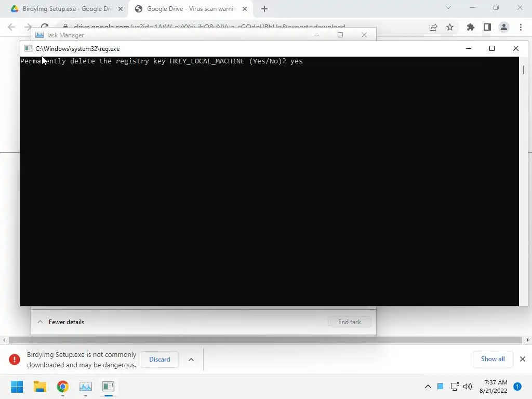This screenshot has height=399, width=532.
Task: Open File Explorer from the taskbar
Action: click(x=39, y=387)
